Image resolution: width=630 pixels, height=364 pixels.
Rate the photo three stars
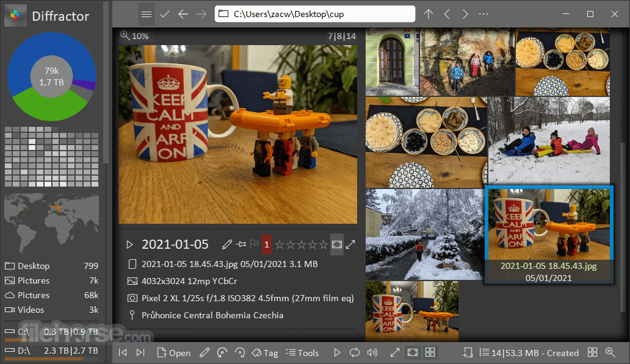point(302,244)
